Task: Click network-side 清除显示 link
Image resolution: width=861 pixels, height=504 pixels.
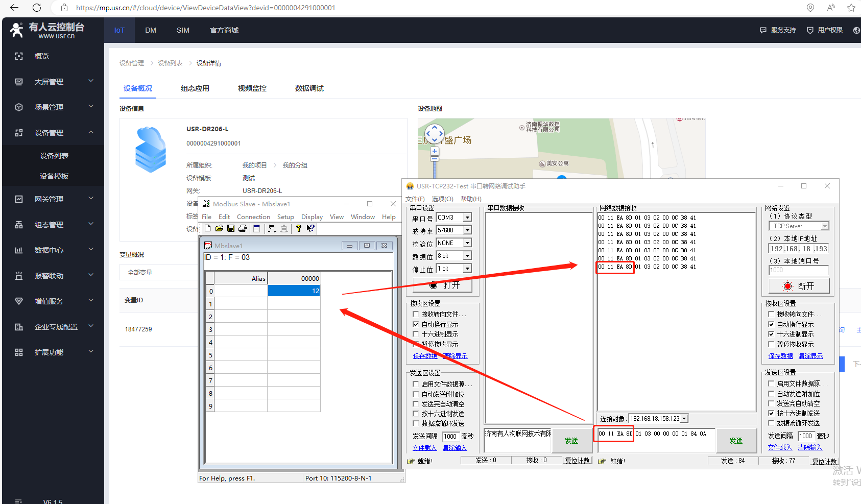Action: 810,356
